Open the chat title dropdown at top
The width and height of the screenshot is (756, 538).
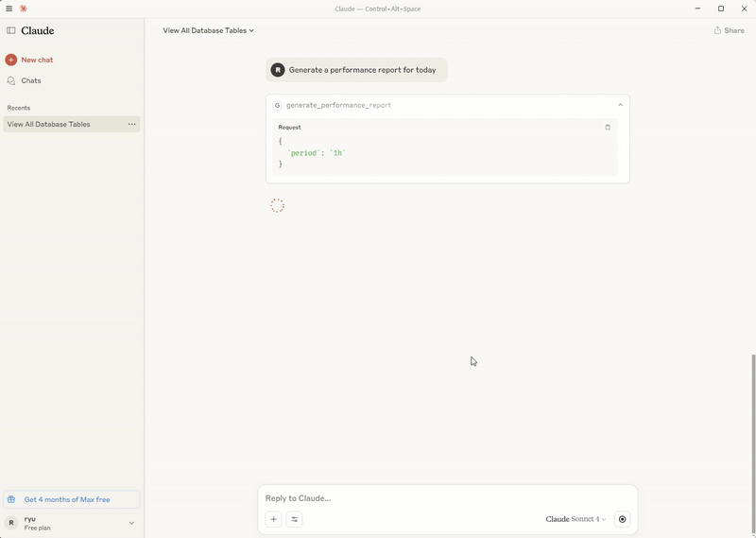point(208,30)
